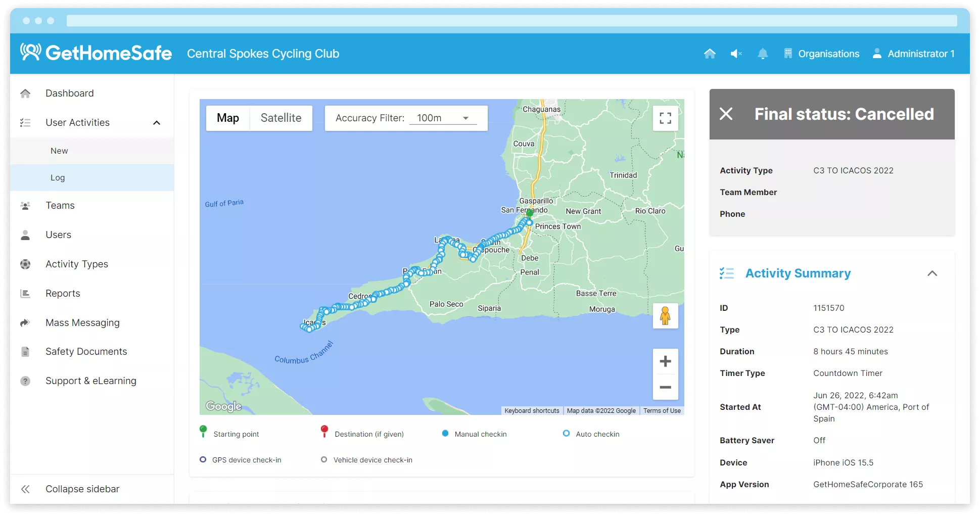Zoom out on the map

[665, 387]
